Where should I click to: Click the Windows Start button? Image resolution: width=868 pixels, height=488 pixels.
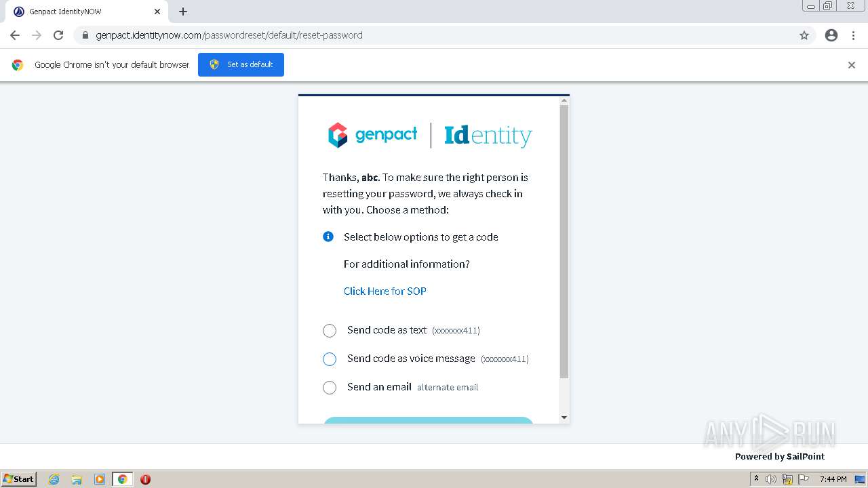click(19, 479)
